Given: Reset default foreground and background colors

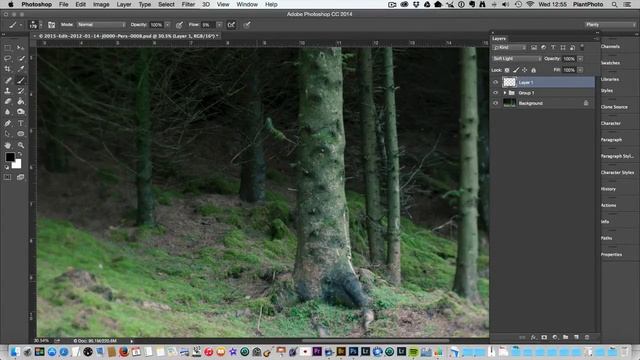Looking at the screenshot, I should pyautogui.click(x=7, y=167).
